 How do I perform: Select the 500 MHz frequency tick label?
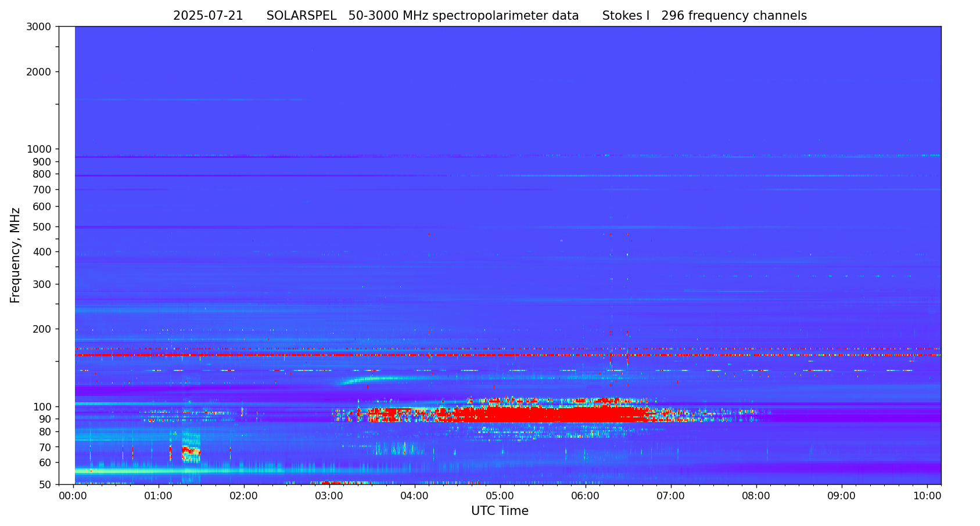click(x=42, y=227)
